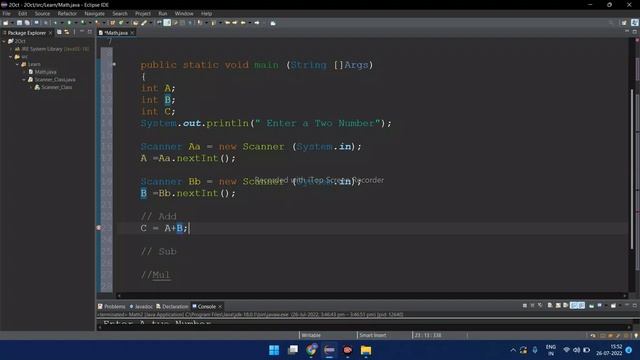
Task: Click the New file toolbar icon
Action: pyautogui.click(x=6, y=23)
